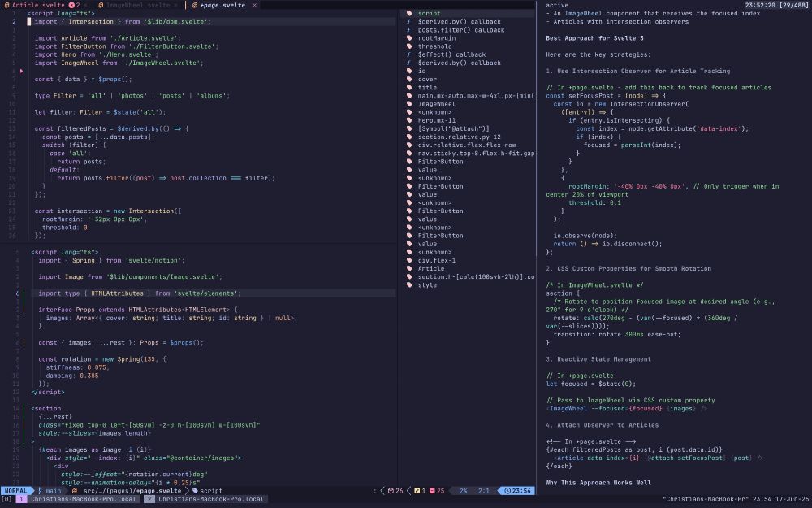
Task: Click the 23:52:20 [29/488] indicator at top right
Action: click(x=775, y=5)
